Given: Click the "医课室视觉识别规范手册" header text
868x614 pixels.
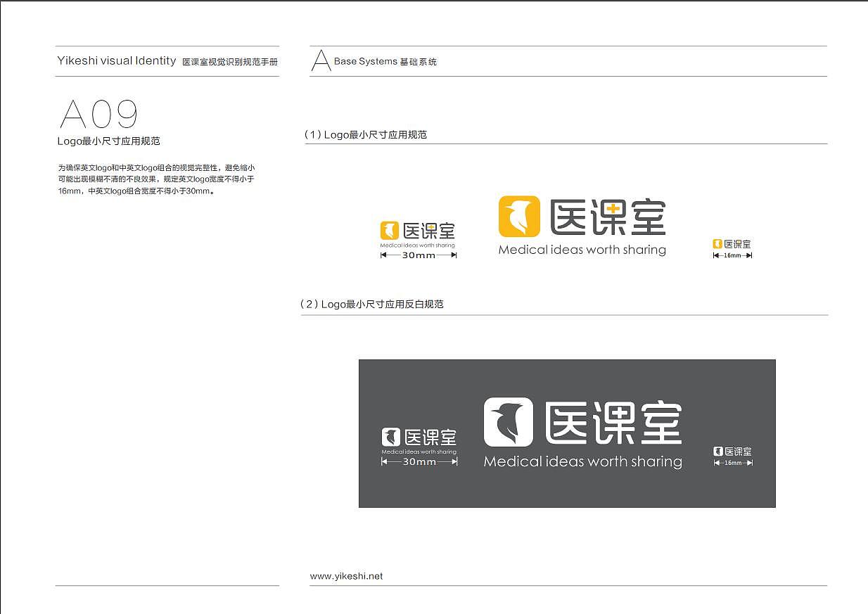Looking at the screenshot, I should pyautogui.click(x=230, y=63).
